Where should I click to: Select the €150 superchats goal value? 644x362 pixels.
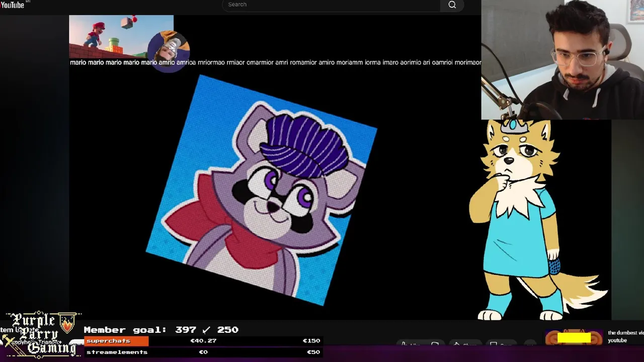311,341
